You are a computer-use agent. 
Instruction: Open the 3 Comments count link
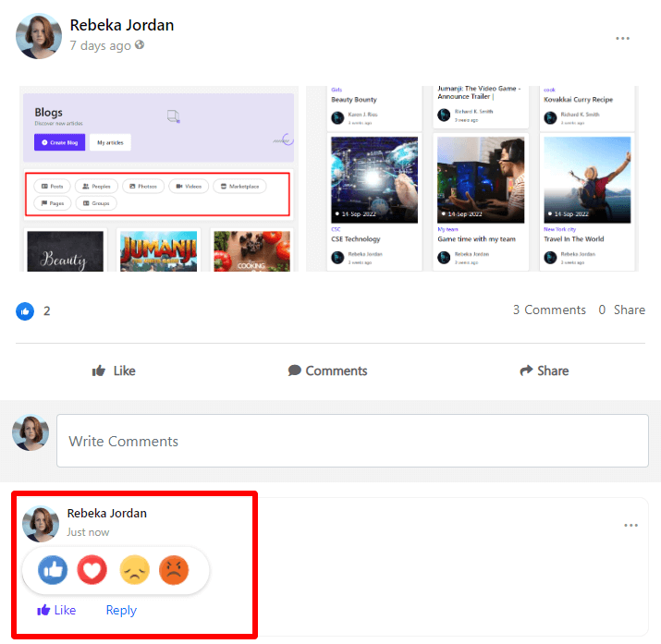(549, 310)
